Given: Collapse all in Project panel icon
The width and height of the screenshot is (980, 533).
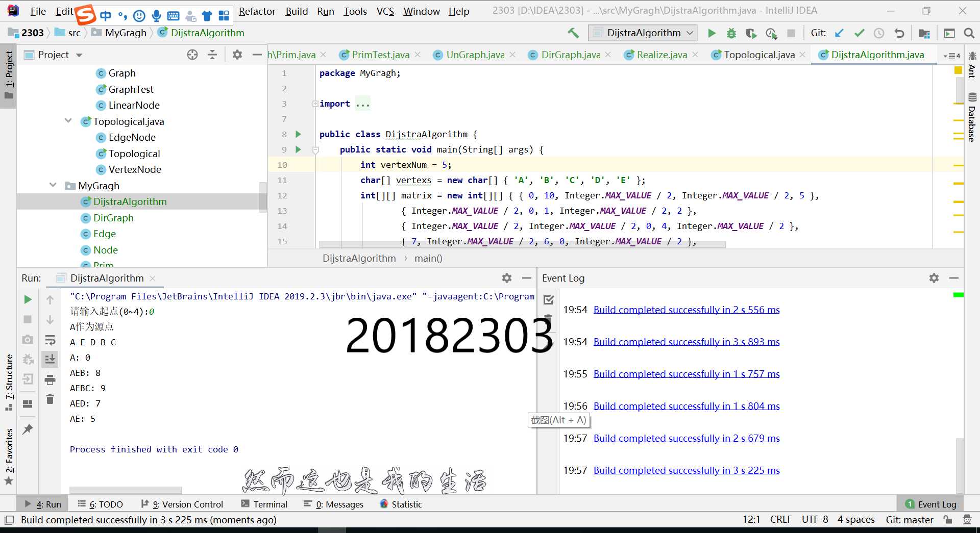Looking at the screenshot, I should coord(212,55).
